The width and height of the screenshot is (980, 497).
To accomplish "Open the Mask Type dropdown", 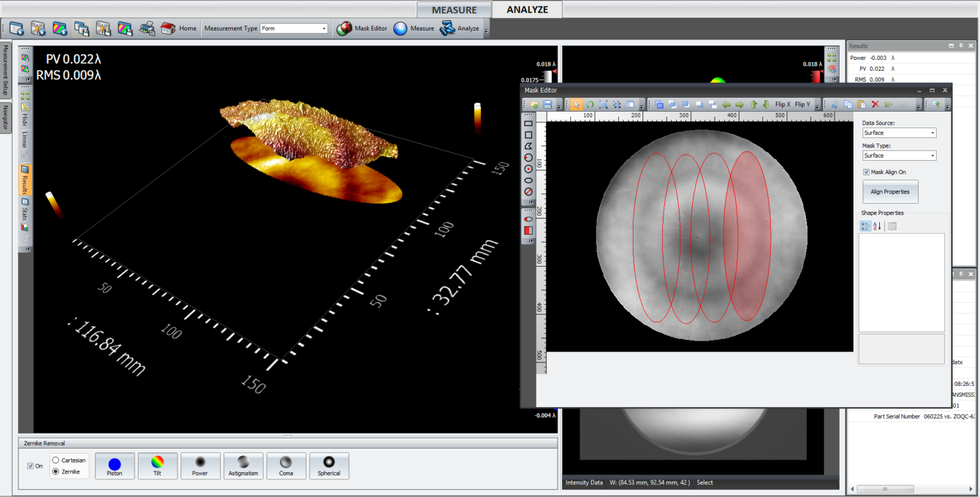I will click(933, 155).
